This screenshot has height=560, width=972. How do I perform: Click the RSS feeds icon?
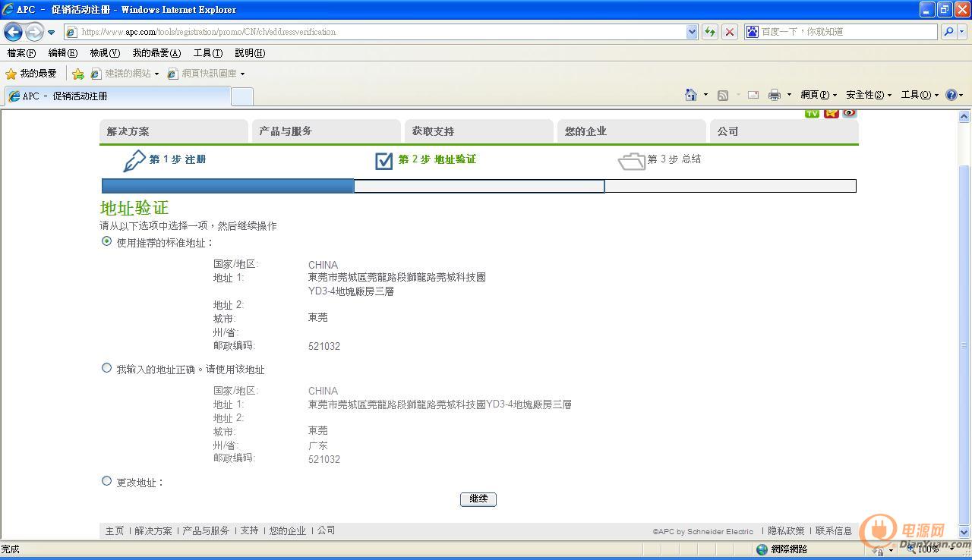point(723,95)
